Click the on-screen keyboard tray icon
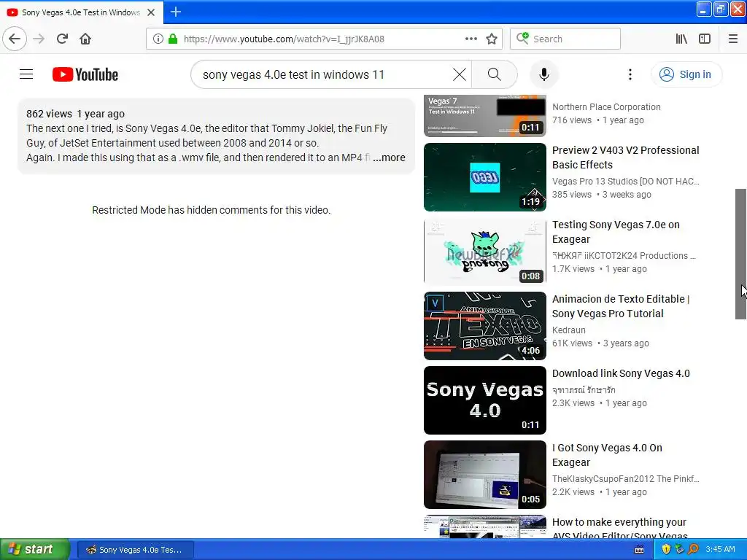 tap(639, 550)
